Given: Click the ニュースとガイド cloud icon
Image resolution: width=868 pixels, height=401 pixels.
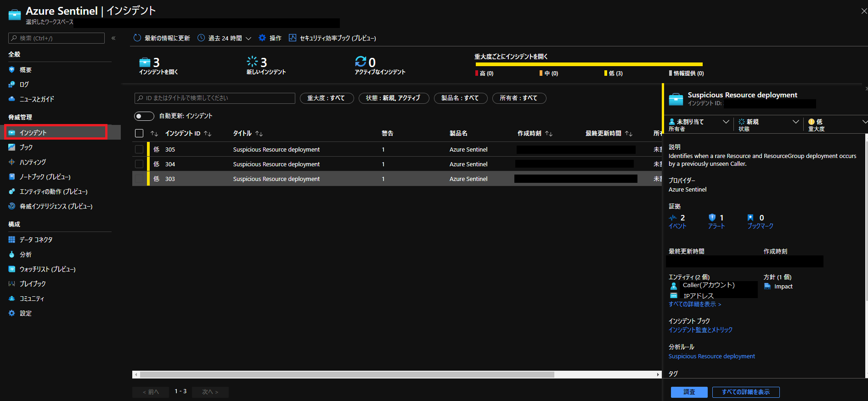Looking at the screenshot, I should tap(12, 99).
